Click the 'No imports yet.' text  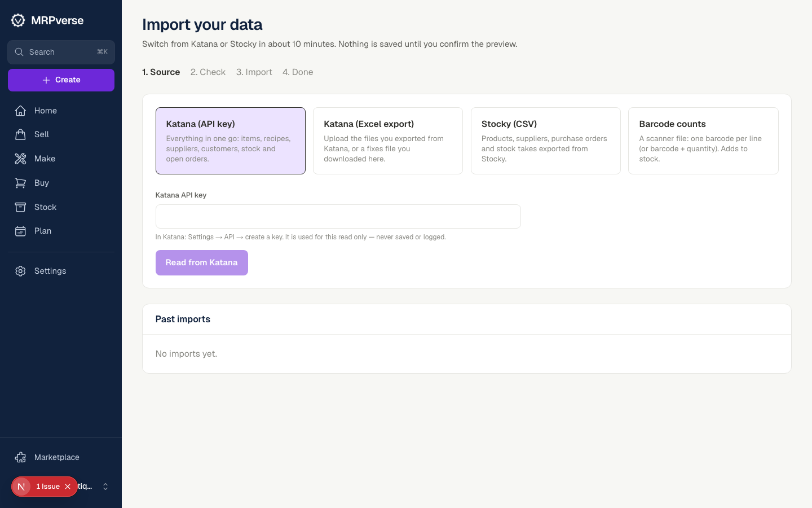click(186, 354)
